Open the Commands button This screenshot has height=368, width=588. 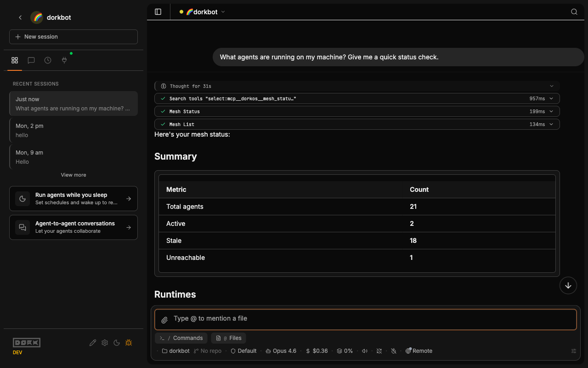coord(181,338)
